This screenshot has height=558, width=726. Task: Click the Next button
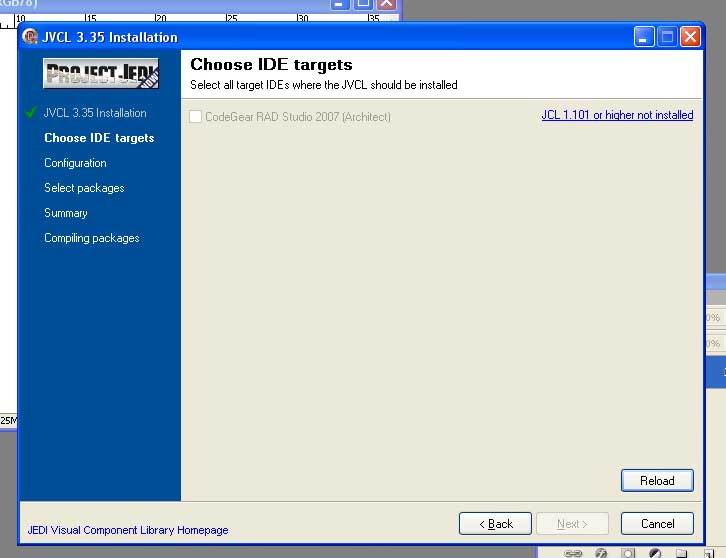click(x=572, y=523)
